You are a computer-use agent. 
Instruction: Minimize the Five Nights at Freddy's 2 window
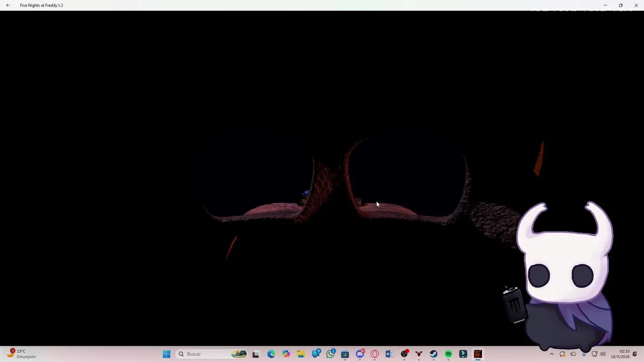[605, 5]
